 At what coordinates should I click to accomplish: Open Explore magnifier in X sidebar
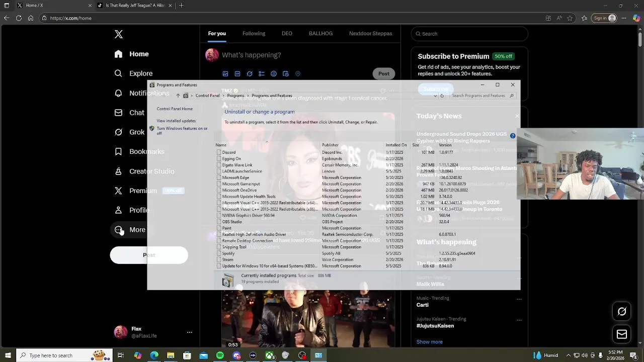click(x=118, y=73)
